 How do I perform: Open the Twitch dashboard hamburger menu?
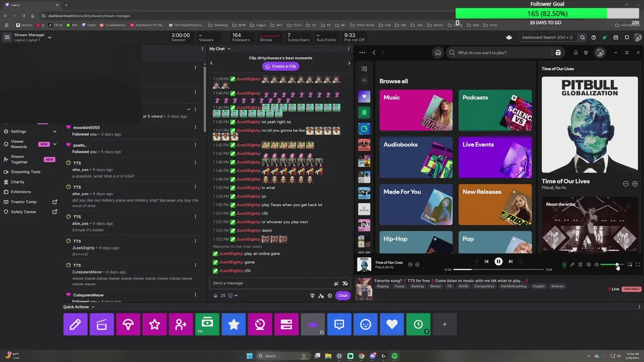click(7, 37)
